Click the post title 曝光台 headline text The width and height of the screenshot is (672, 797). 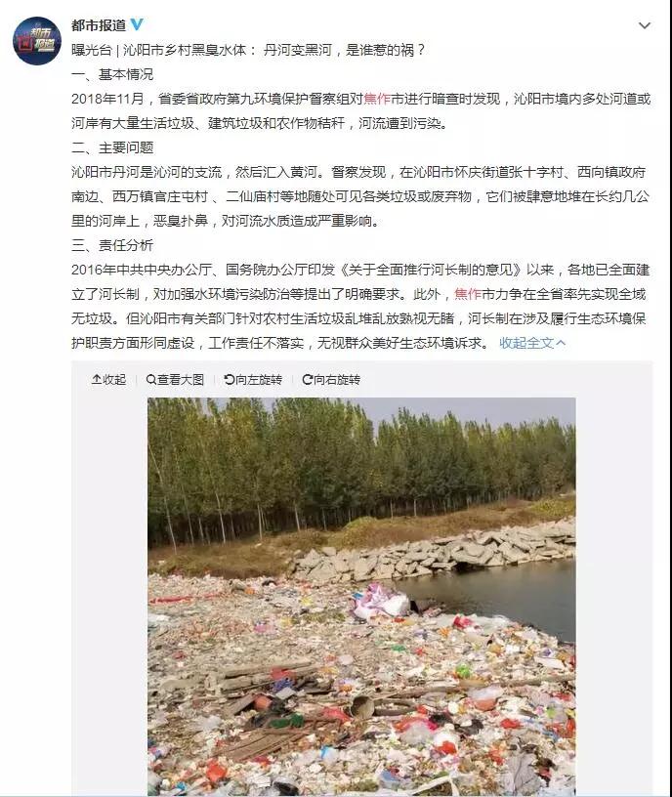tap(248, 50)
